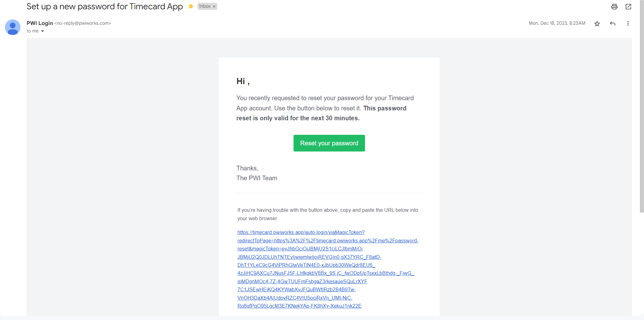The image size is (644, 320).
Task: Click the email subject line heading
Action: [105, 6]
